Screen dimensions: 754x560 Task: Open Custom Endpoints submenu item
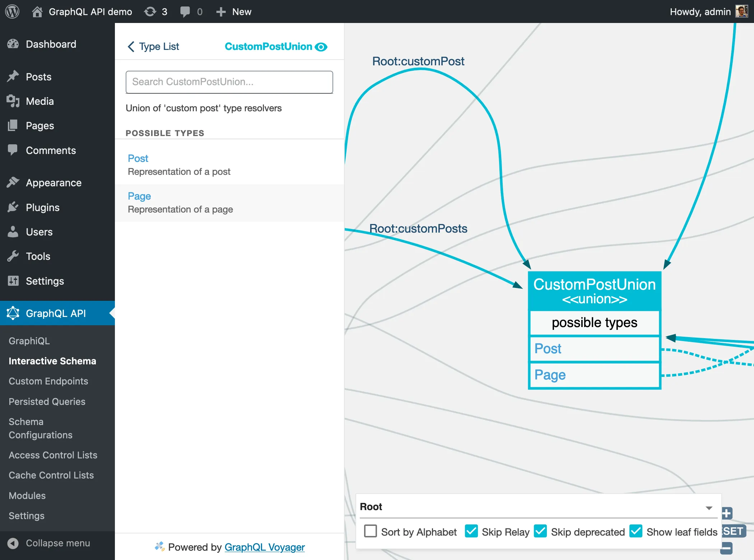tap(48, 381)
